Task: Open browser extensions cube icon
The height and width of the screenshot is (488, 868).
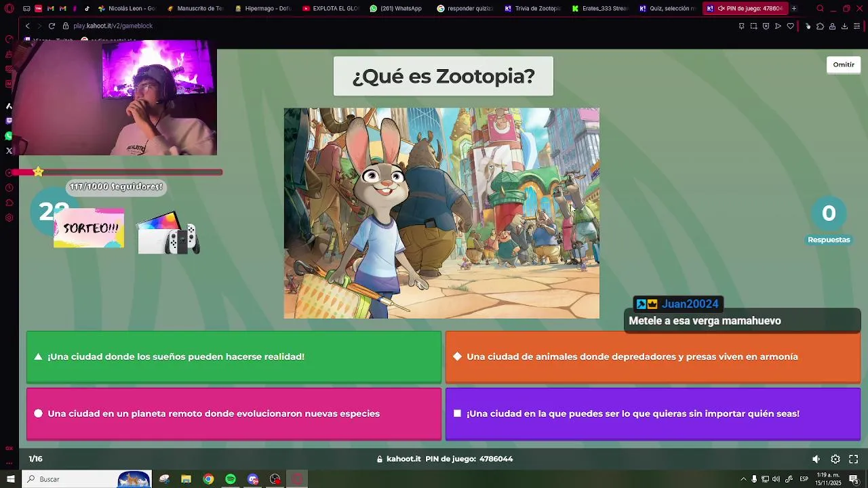Action: click(820, 26)
